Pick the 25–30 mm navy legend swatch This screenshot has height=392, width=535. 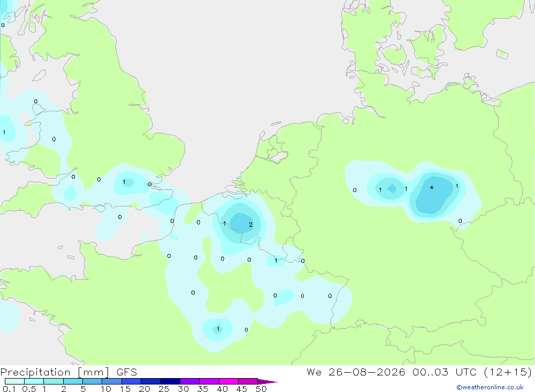(170, 381)
